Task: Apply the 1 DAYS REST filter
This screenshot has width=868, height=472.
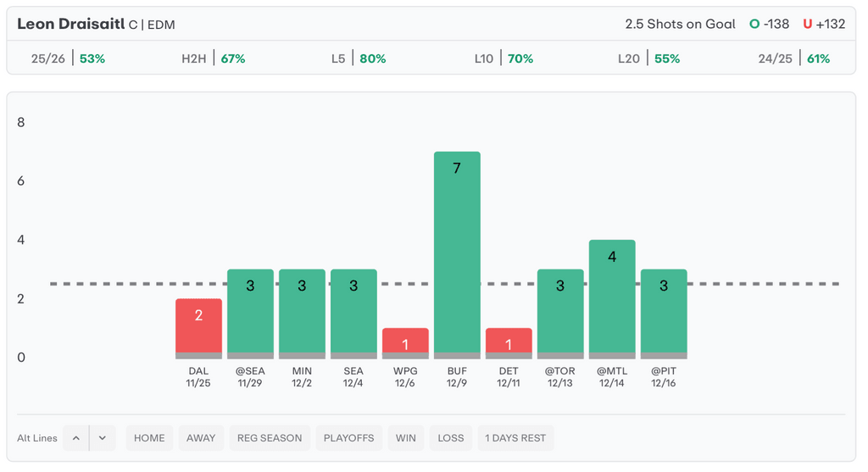Action: (x=515, y=438)
